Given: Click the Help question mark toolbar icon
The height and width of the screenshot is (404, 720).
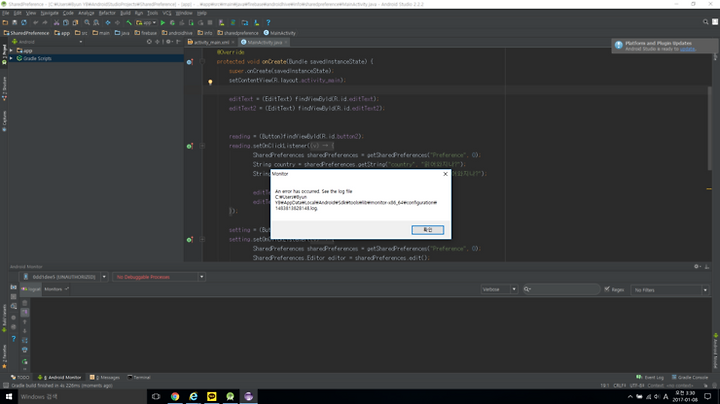Looking at the screenshot, I should tap(268, 22).
